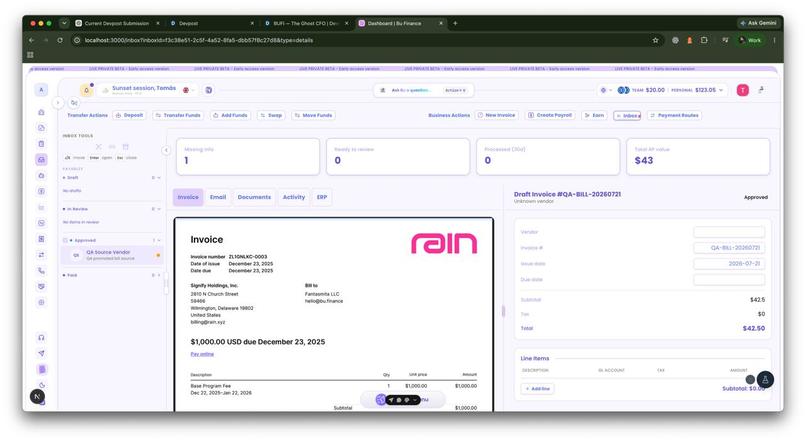Image resolution: width=806 pixels, height=441 pixels.
Task: Click the purple document icon in lower sidebar
Action: tap(41, 369)
